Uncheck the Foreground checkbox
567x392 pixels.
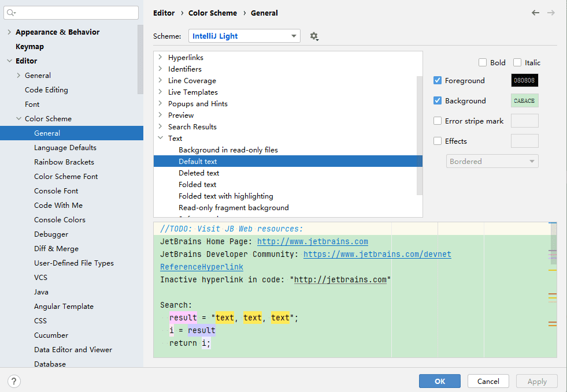(x=438, y=81)
